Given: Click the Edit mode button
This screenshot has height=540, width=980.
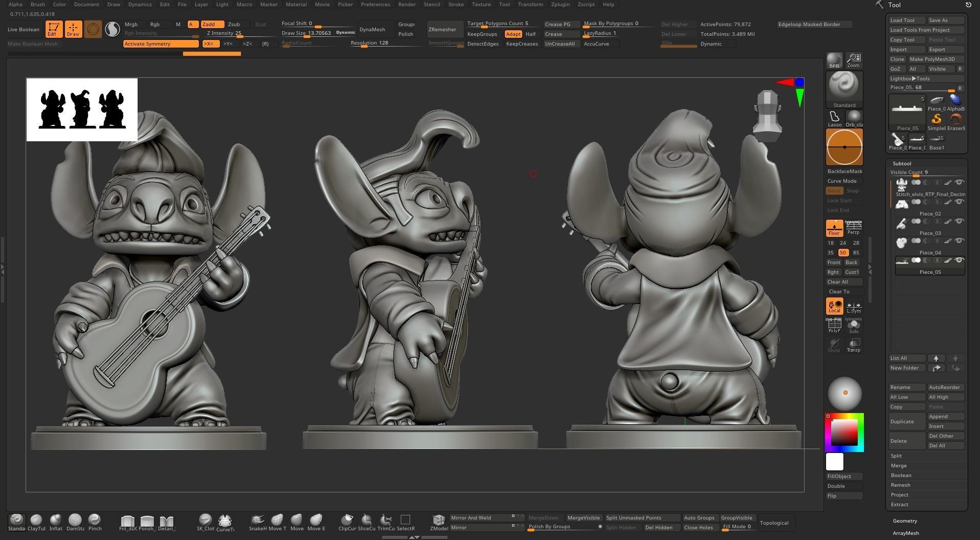Looking at the screenshot, I should pyautogui.click(x=54, y=29).
